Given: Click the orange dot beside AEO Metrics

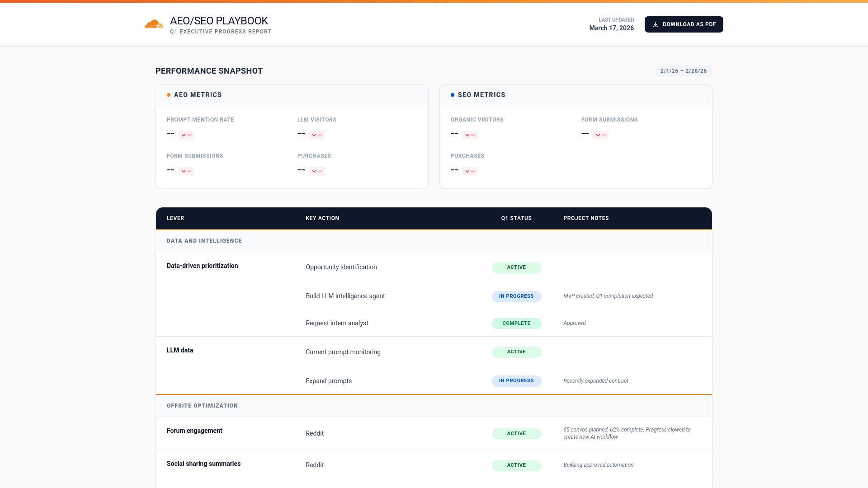Looking at the screenshot, I should click(169, 95).
